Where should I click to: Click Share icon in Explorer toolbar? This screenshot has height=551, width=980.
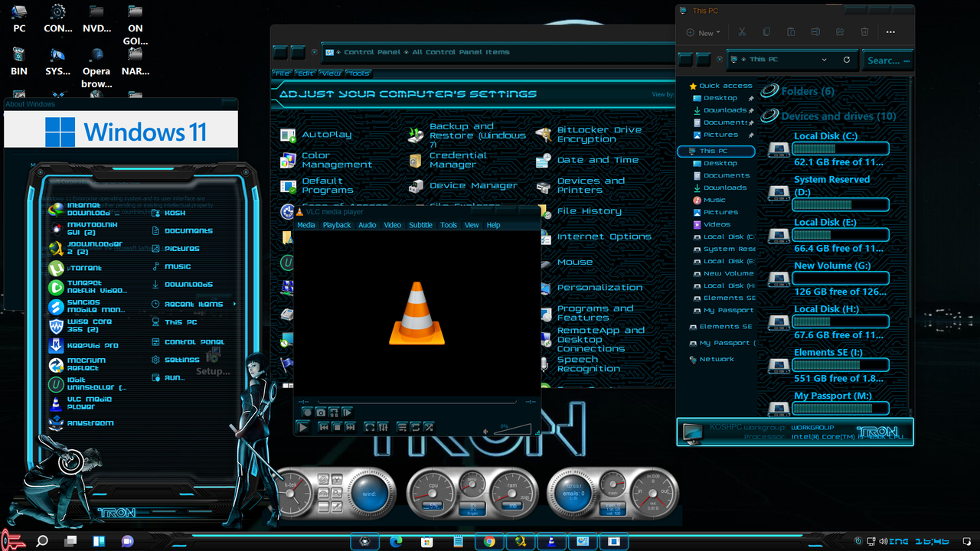point(840,32)
